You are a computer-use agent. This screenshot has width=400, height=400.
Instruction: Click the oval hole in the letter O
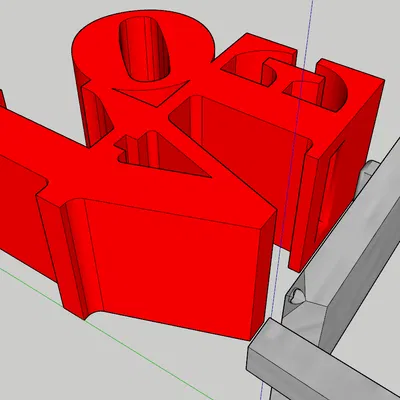click(x=144, y=49)
